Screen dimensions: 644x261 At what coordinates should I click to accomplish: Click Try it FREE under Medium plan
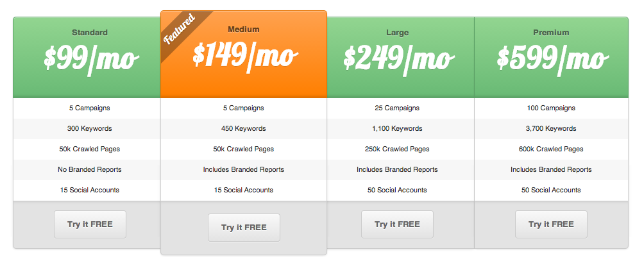244,228
